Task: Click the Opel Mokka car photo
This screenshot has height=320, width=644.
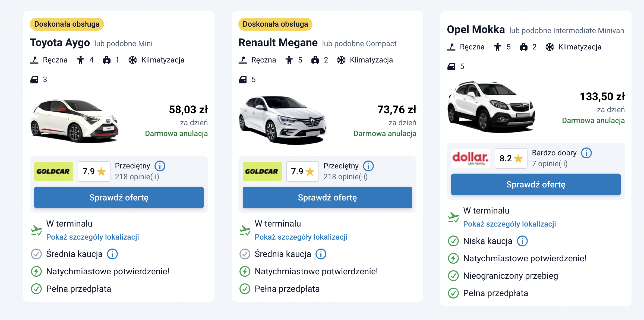Action: 491,107
